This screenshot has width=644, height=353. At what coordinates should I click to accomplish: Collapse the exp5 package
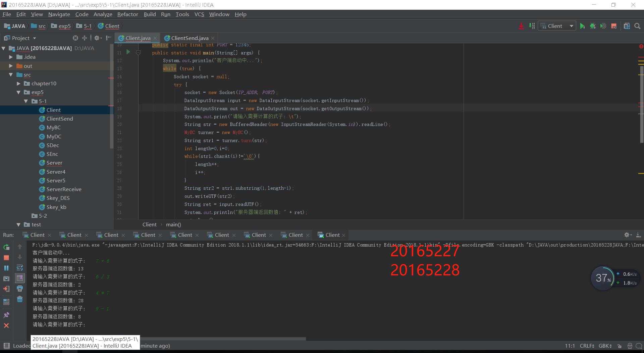(x=18, y=92)
